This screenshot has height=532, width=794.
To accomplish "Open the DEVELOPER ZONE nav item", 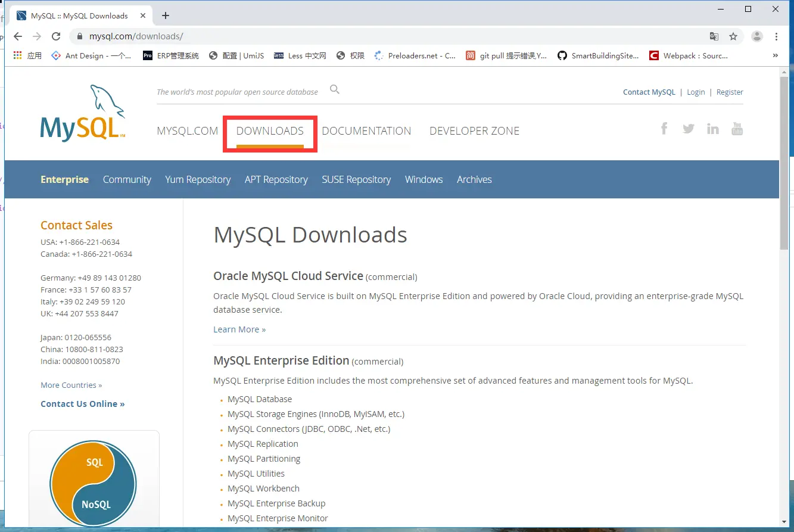I will (x=475, y=131).
